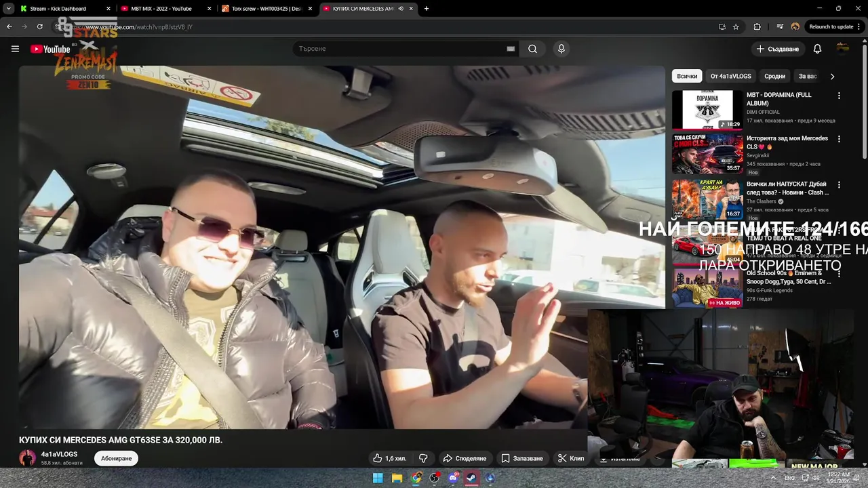Screen dimensions: 868x488
Task: Click Relaunch to update button
Action: tap(834, 26)
